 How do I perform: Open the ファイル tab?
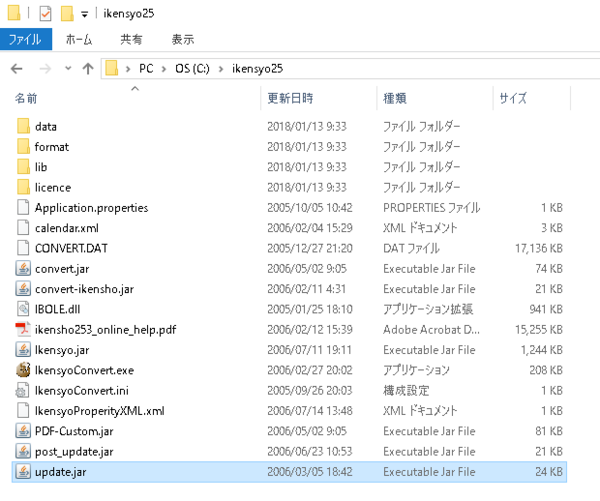point(26,39)
